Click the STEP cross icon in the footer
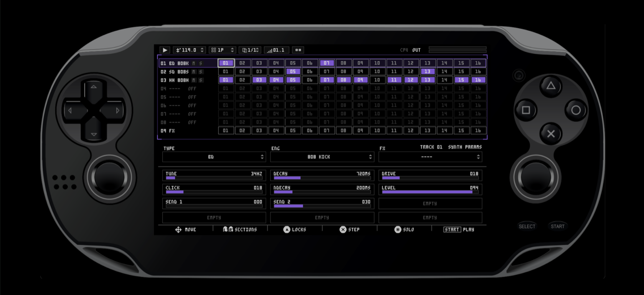The height and width of the screenshot is (295, 644). point(343,229)
